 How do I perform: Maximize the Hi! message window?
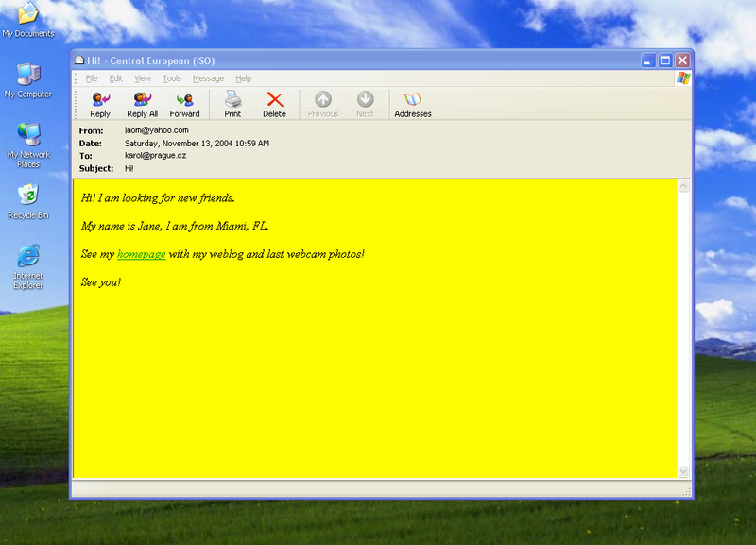point(665,60)
